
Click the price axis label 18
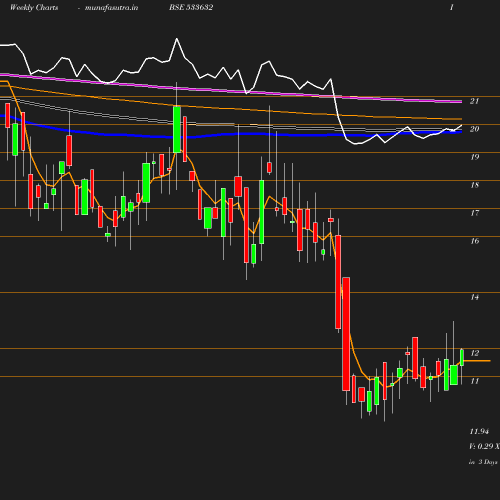pos(475,185)
